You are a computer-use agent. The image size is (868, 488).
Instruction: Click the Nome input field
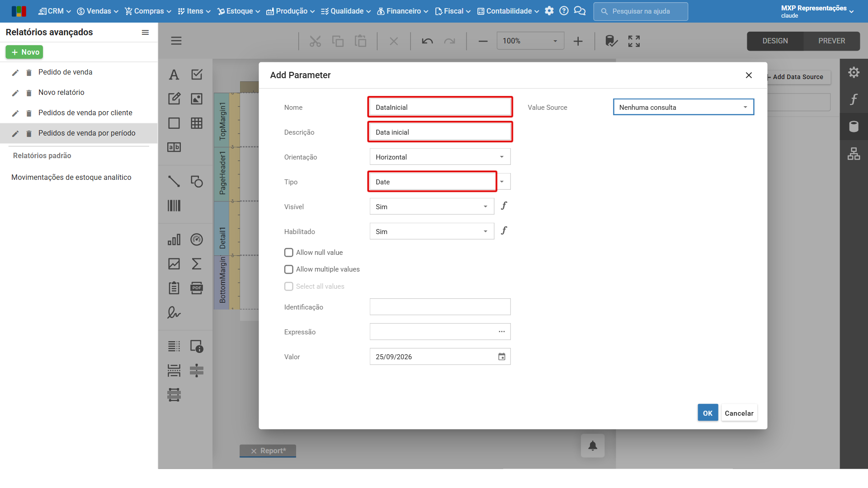point(440,107)
